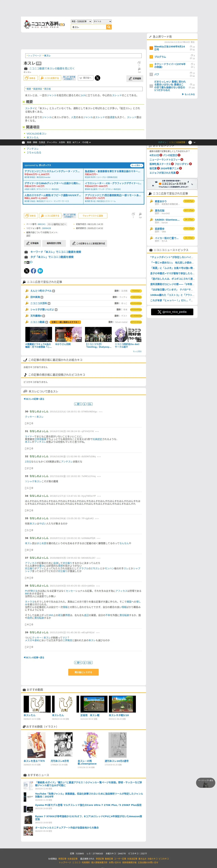Click the ページ番号をコピー button

tap(57, 224)
